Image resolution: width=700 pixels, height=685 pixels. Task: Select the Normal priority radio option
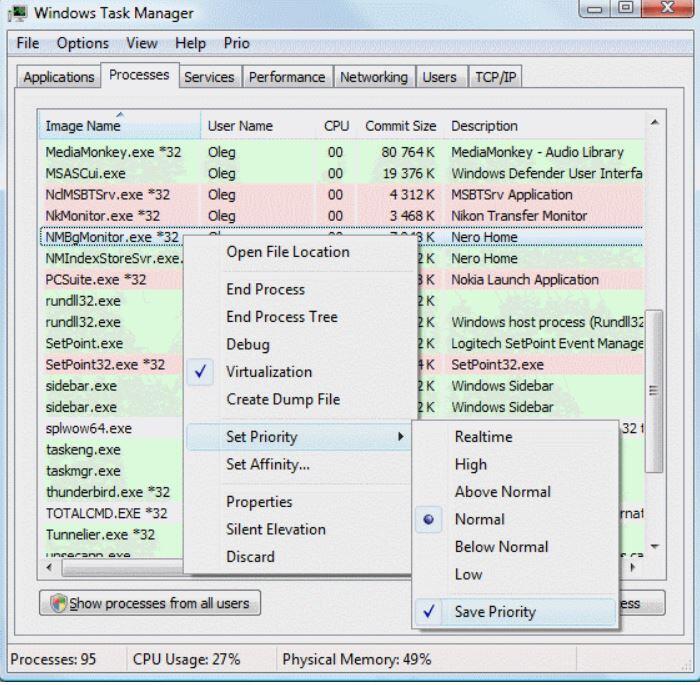click(479, 520)
